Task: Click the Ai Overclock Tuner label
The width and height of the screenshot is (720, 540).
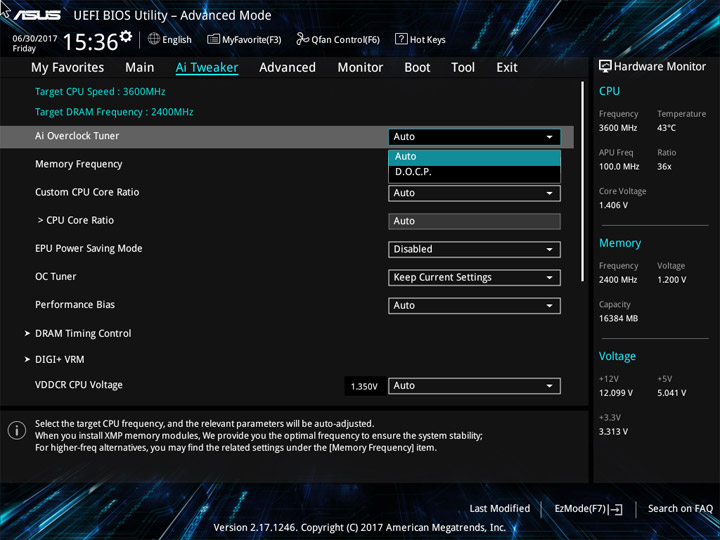Action: [77, 136]
